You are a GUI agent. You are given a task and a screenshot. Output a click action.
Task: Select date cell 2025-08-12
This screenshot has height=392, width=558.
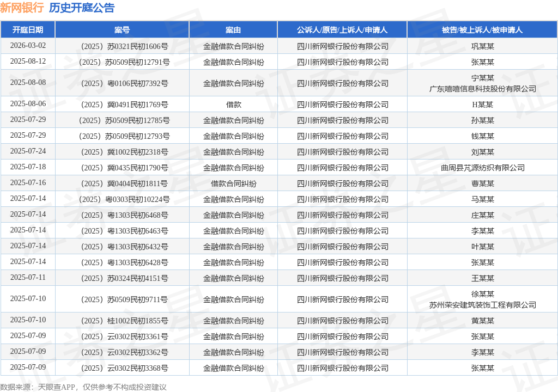28,61
